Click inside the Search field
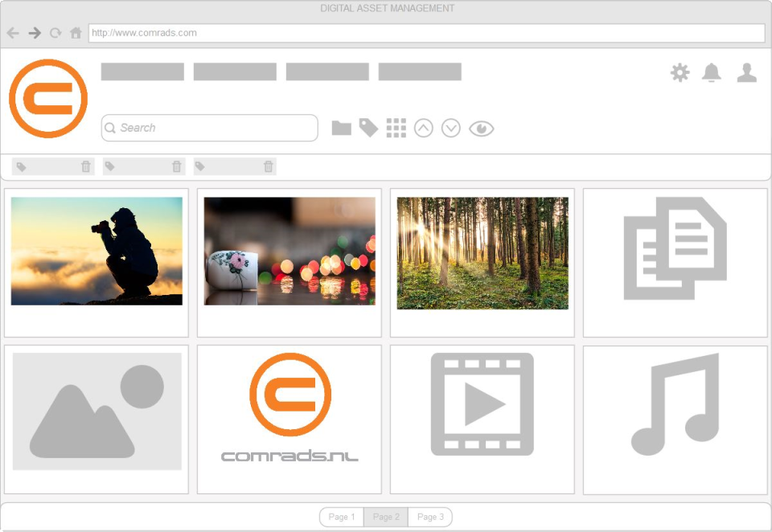This screenshot has height=532, width=772. [x=209, y=128]
